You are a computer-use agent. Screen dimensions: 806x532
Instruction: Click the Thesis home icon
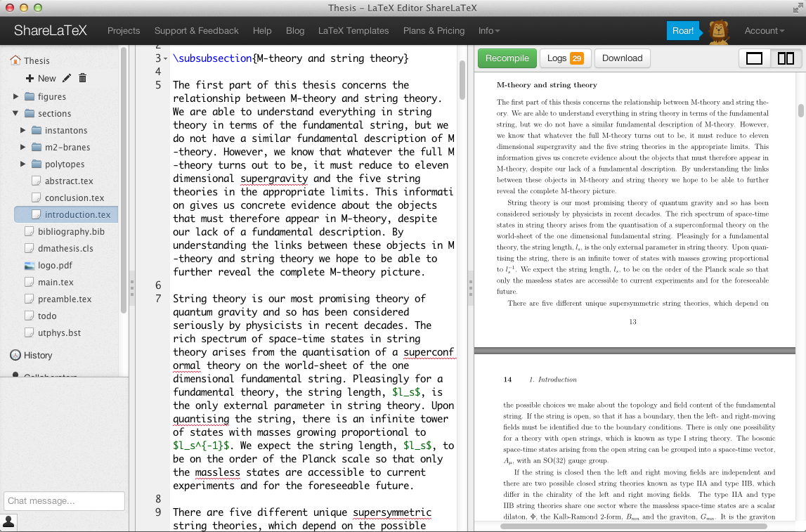(15, 60)
